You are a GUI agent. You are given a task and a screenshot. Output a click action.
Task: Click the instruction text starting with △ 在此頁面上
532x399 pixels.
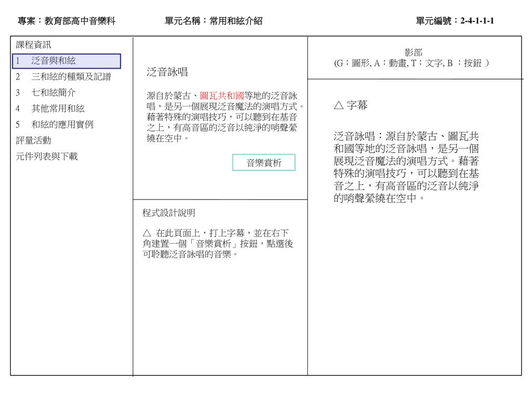[218, 244]
